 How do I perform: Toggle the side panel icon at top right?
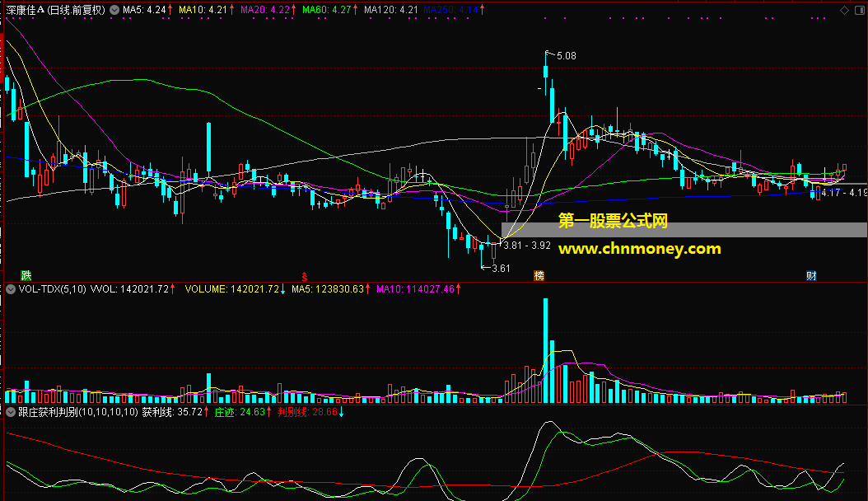[860, 10]
